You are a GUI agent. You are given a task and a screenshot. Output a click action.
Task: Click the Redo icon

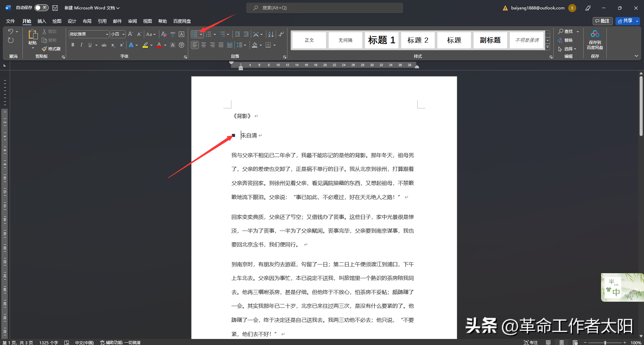coord(11,40)
